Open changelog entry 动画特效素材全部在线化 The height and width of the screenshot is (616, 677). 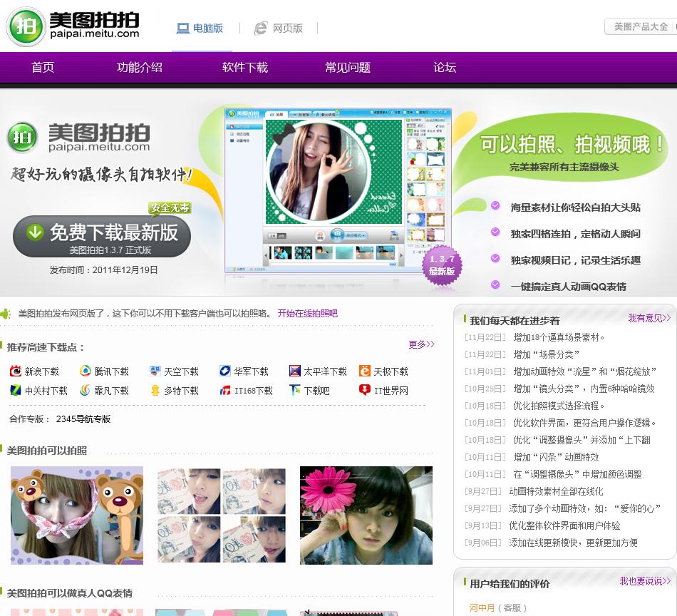(x=556, y=492)
